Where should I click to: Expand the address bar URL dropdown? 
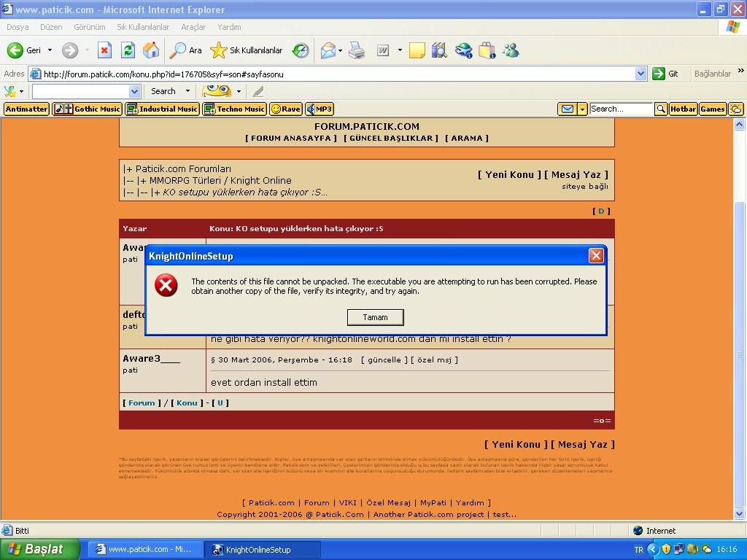640,74
